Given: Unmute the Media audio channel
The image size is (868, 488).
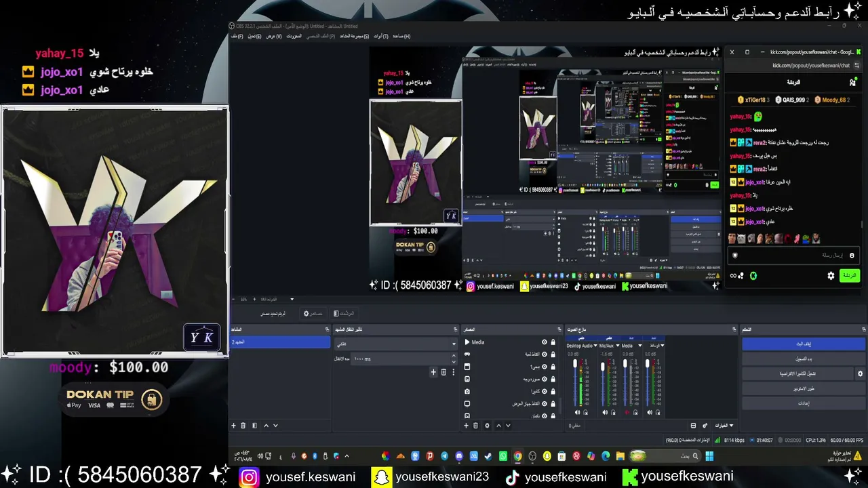Looking at the screenshot, I should [627, 412].
